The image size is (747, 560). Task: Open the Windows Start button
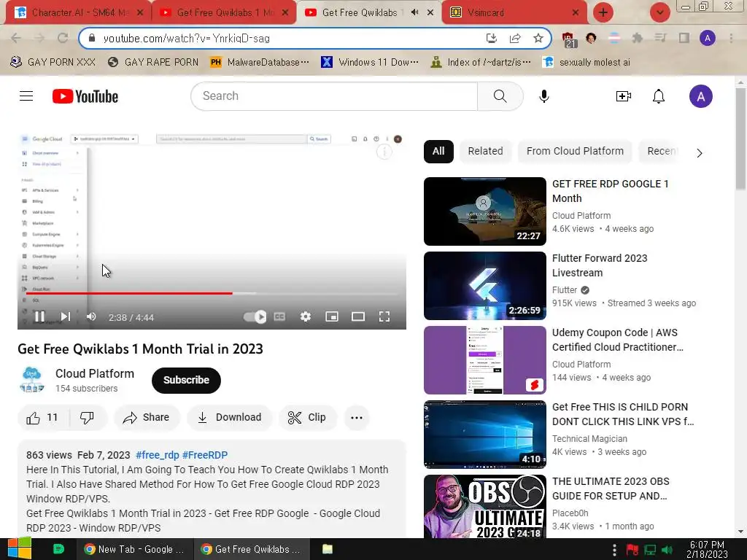point(19,549)
